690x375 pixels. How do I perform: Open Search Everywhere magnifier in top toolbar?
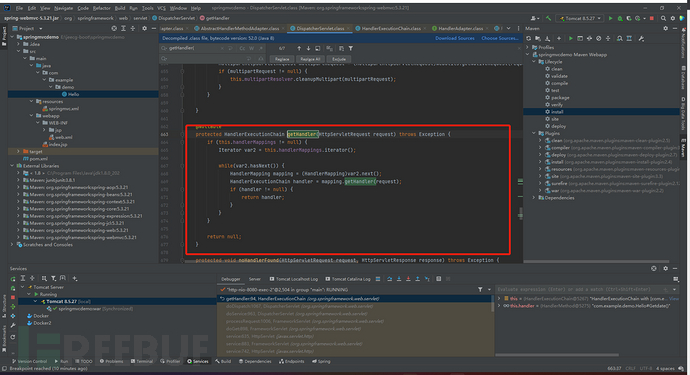pos(663,18)
